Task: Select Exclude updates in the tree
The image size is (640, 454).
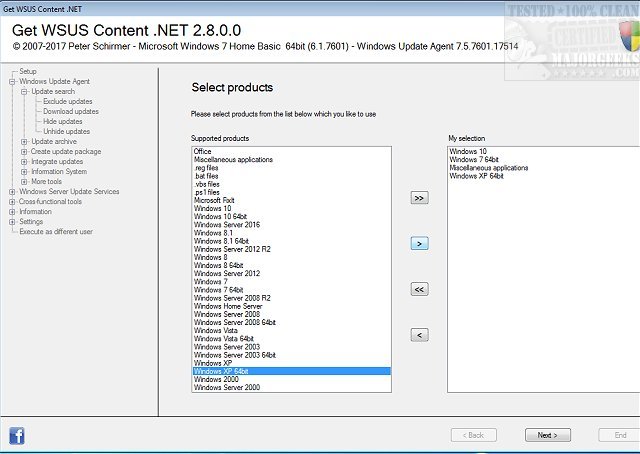Action: [70, 101]
